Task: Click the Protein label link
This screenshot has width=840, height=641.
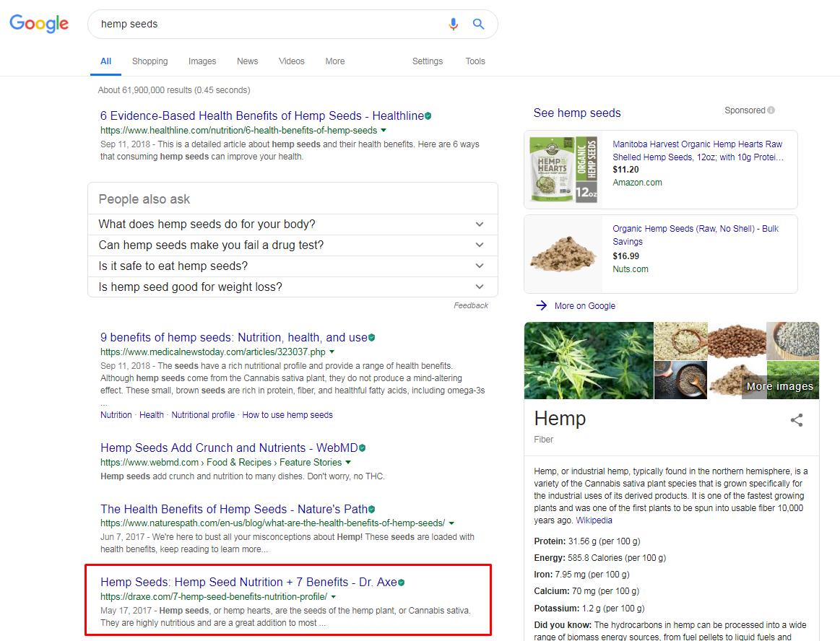Action: [550, 541]
